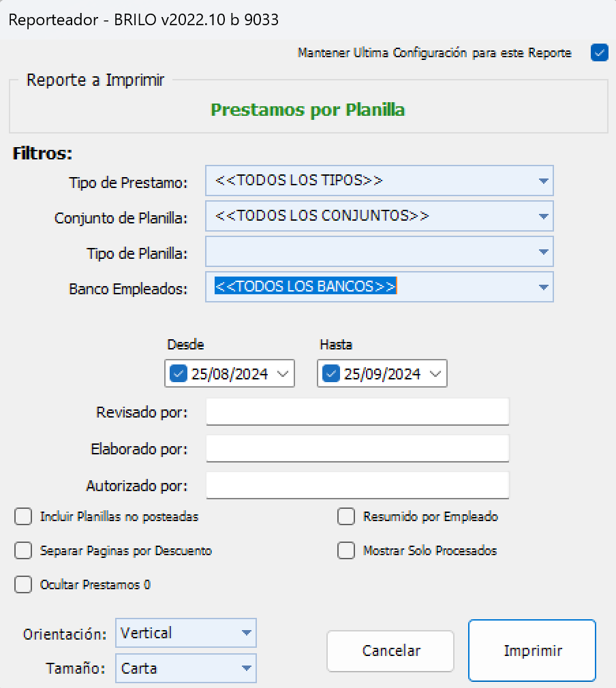Open the Conjunto de Planilla dropdown

coord(543,216)
